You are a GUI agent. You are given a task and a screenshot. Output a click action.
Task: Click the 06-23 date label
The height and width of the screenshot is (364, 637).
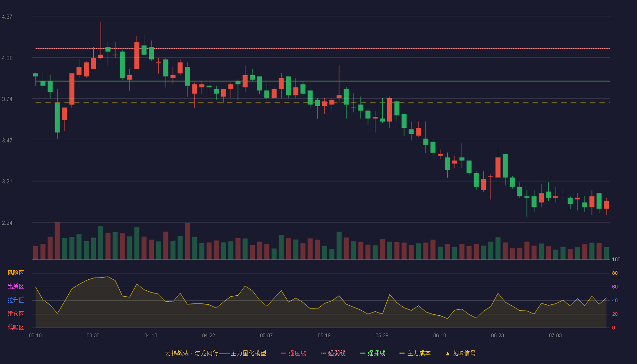[497, 335]
